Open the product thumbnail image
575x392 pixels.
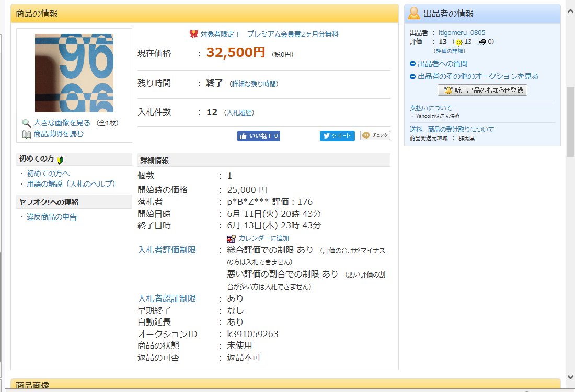point(74,73)
